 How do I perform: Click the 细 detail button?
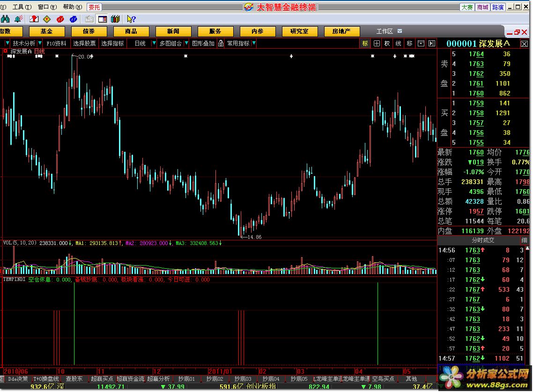[x=525, y=240]
